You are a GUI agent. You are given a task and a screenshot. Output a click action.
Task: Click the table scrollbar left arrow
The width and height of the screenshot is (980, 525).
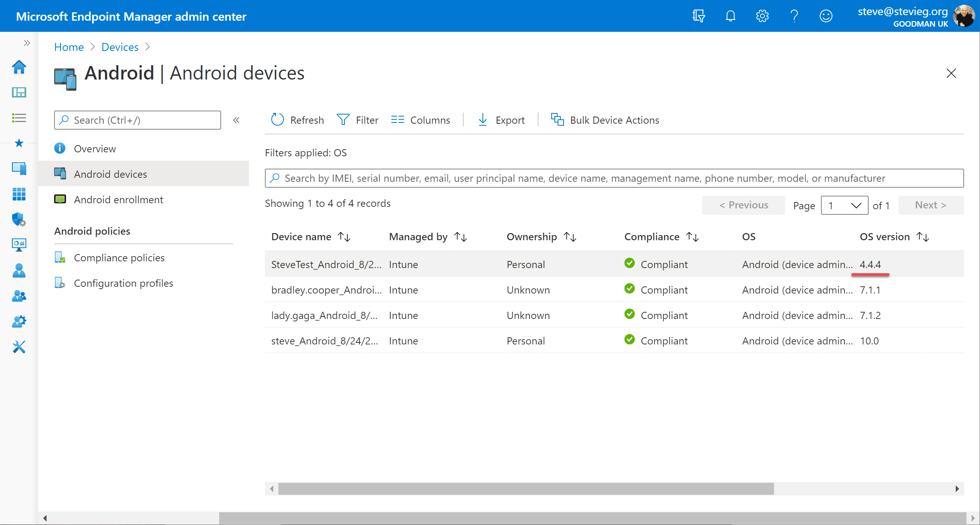[x=272, y=489]
